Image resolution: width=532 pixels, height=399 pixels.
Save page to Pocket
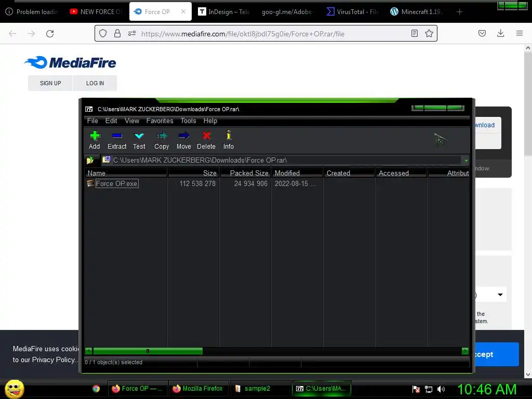482,33
